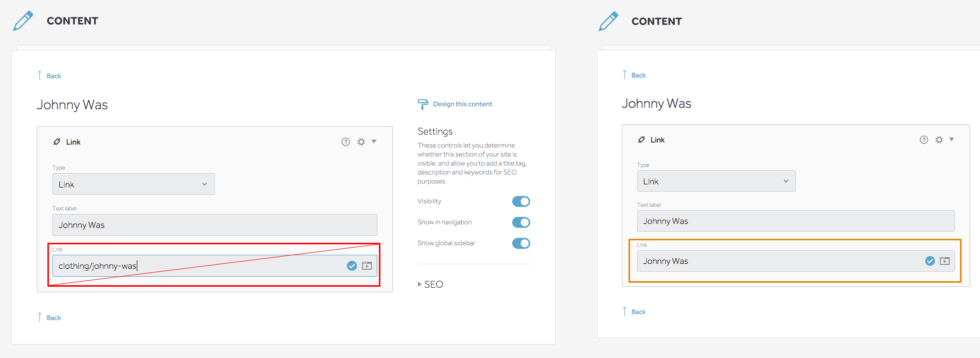Screen dimensions: 980x358
Task: Expand the SEO section
Action: coord(430,284)
